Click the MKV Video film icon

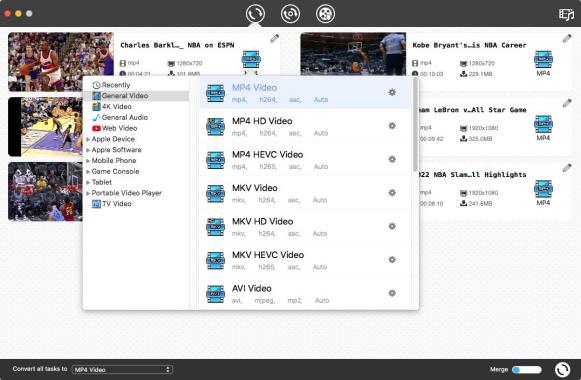[x=215, y=194]
